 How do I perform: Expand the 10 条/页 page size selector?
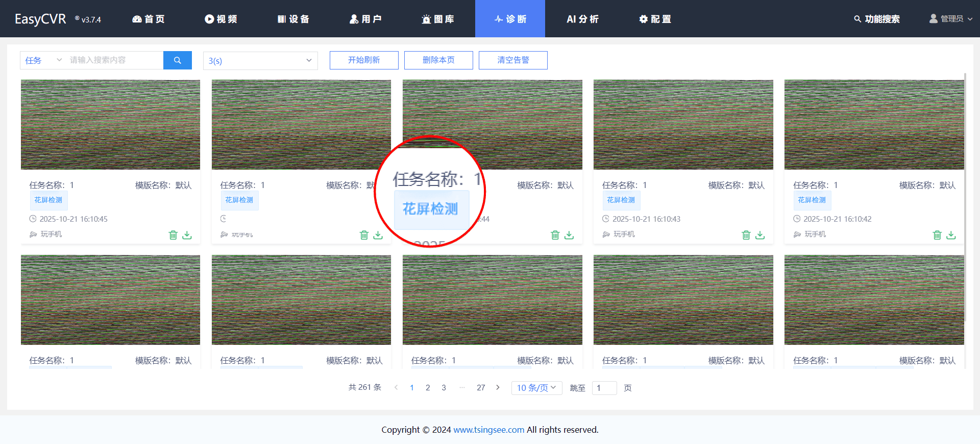click(536, 388)
